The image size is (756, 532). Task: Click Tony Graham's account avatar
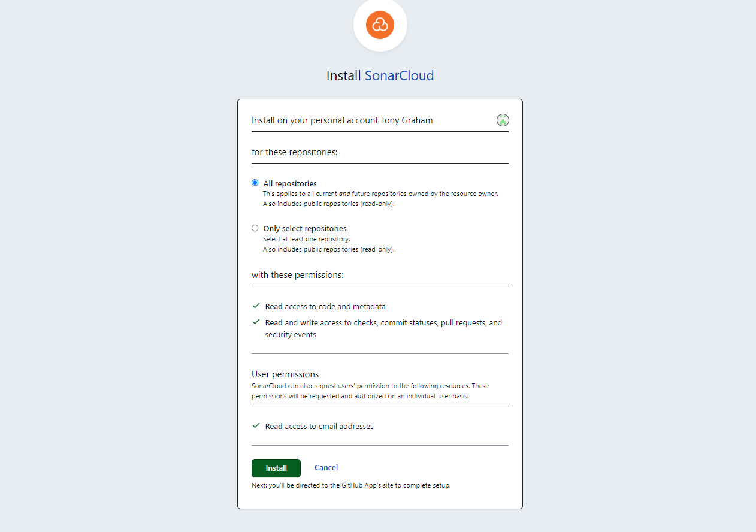[503, 120]
